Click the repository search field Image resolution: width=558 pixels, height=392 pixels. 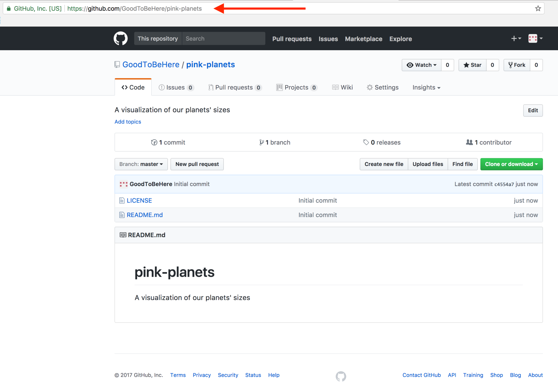pyautogui.click(x=224, y=39)
